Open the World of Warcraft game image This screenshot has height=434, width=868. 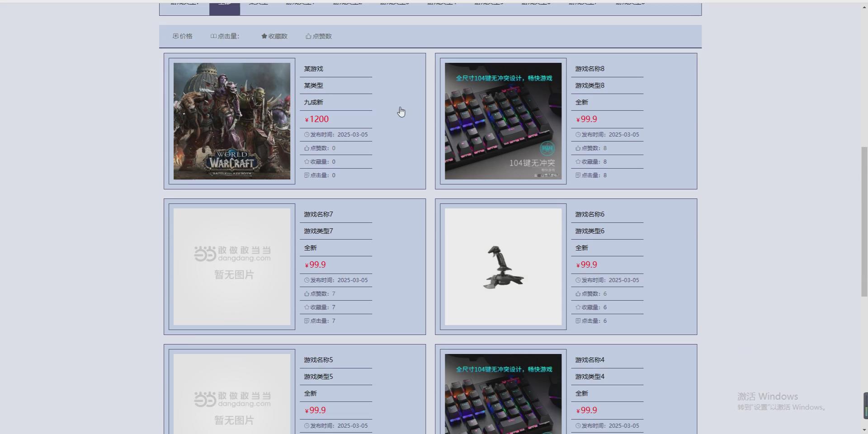tap(232, 121)
